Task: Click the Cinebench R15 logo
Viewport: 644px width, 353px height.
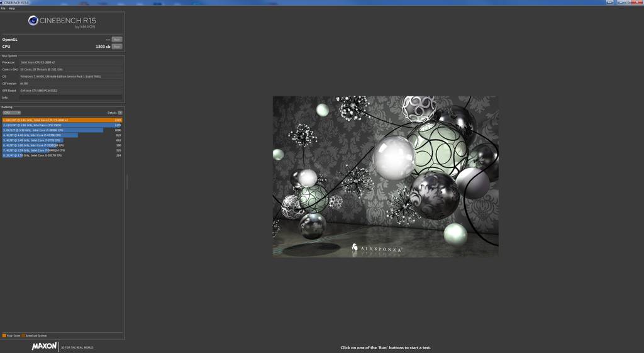Action: [x=62, y=21]
